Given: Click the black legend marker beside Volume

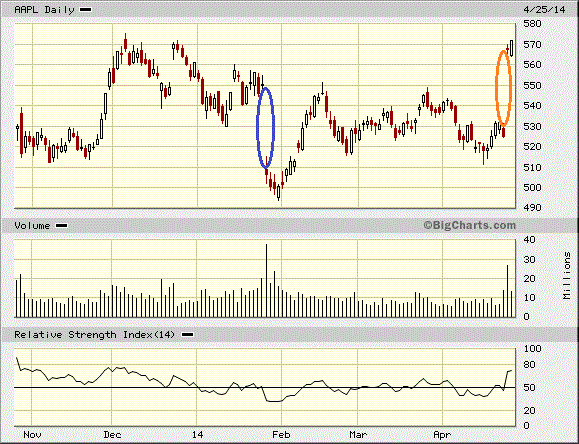Looking at the screenshot, I should pos(61,225).
